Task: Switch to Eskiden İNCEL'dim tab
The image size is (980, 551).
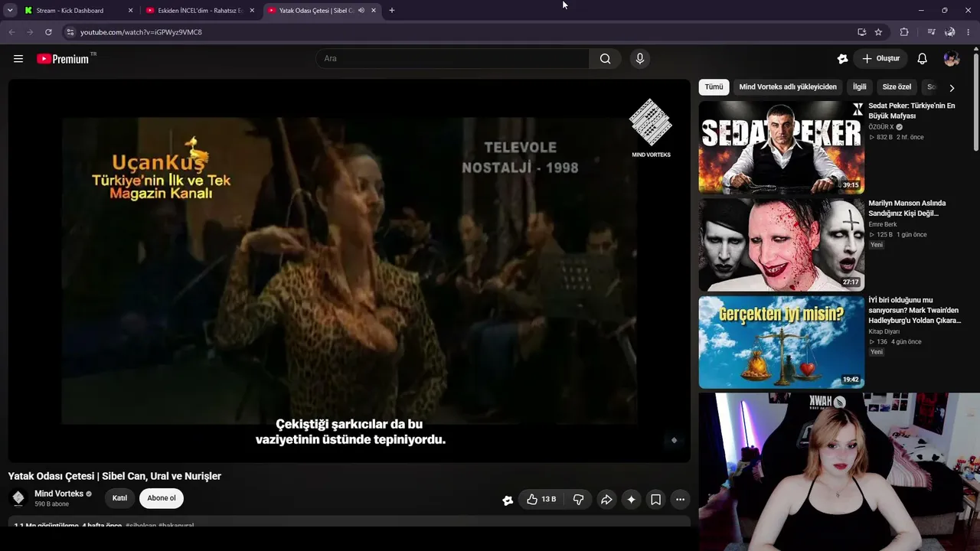Action: point(201,11)
